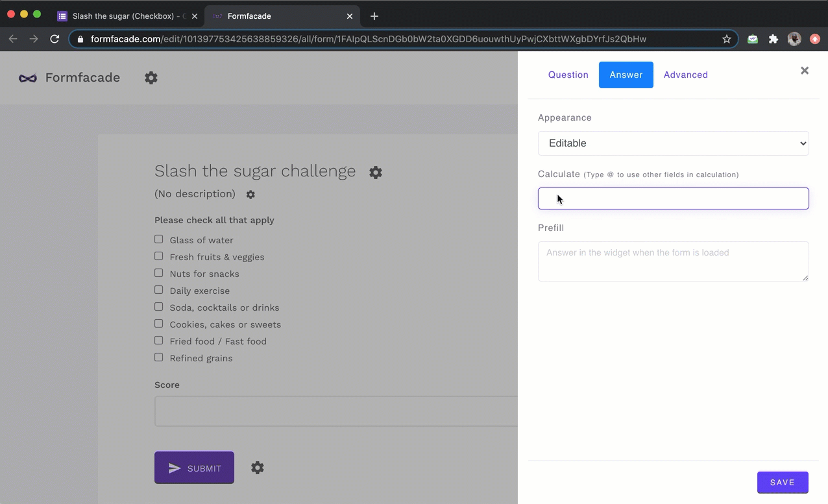This screenshot has height=504, width=828.
Task: Open the Appearance Editable dropdown
Action: click(673, 143)
